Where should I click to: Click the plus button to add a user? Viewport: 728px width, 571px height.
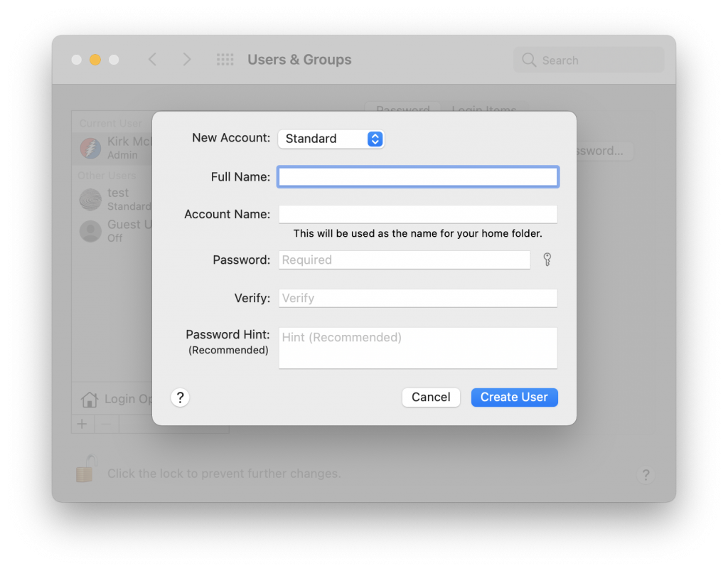[x=82, y=423]
